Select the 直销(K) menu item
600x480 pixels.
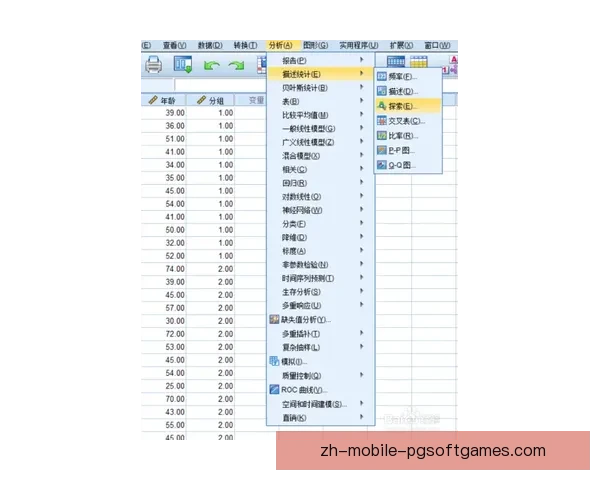click(x=320, y=418)
